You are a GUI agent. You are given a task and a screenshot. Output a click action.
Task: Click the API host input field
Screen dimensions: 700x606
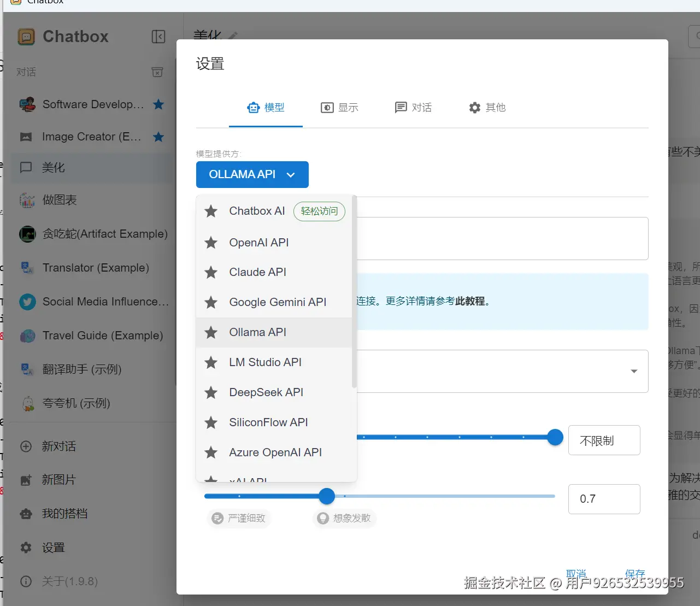(502, 238)
